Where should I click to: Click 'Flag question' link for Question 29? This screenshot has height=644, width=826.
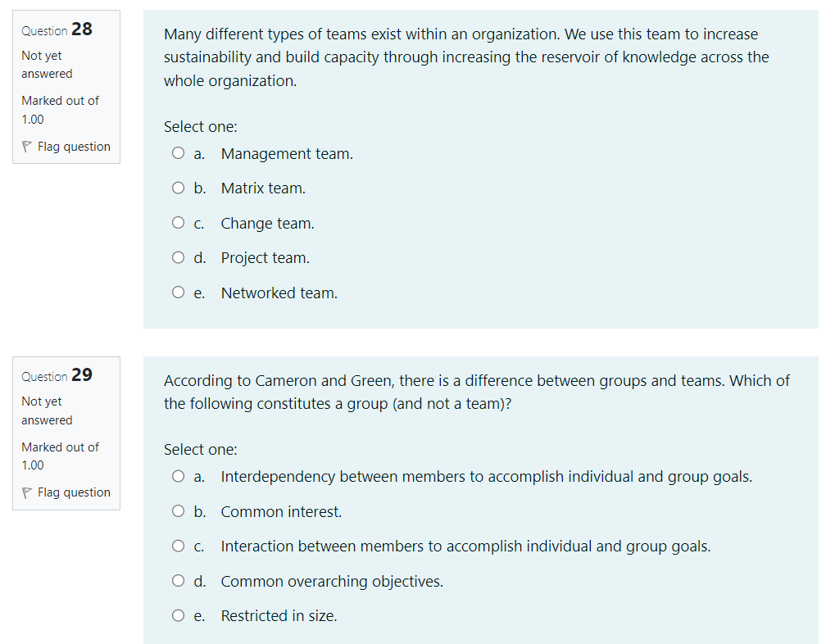tap(73, 492)
